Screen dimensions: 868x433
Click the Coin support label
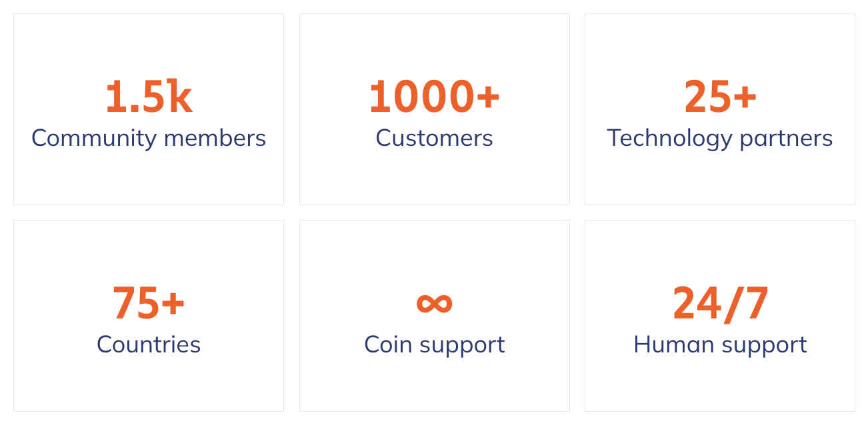point(434,344)
